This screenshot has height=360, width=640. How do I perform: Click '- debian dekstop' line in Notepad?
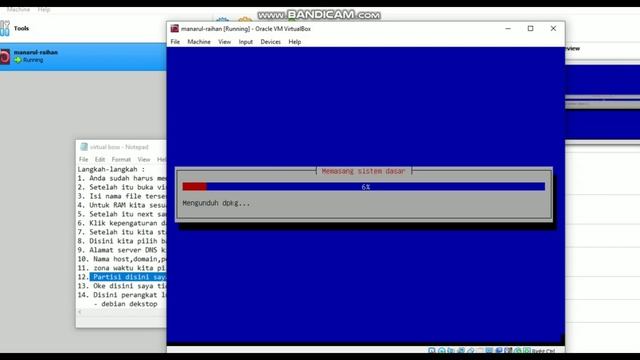(x=125, y=304)
